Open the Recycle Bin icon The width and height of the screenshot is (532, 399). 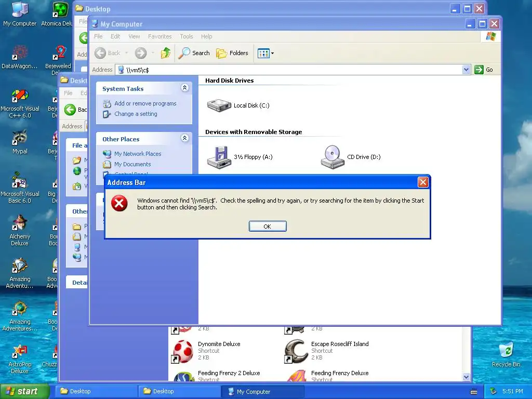(x=506, y=354)
